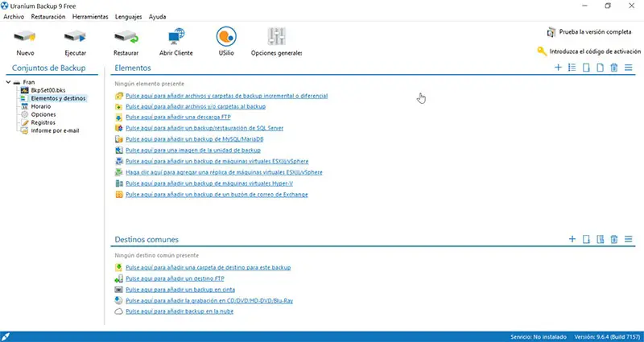
Task: Click trash icon in Destinos comunes header
Action: 614,239
